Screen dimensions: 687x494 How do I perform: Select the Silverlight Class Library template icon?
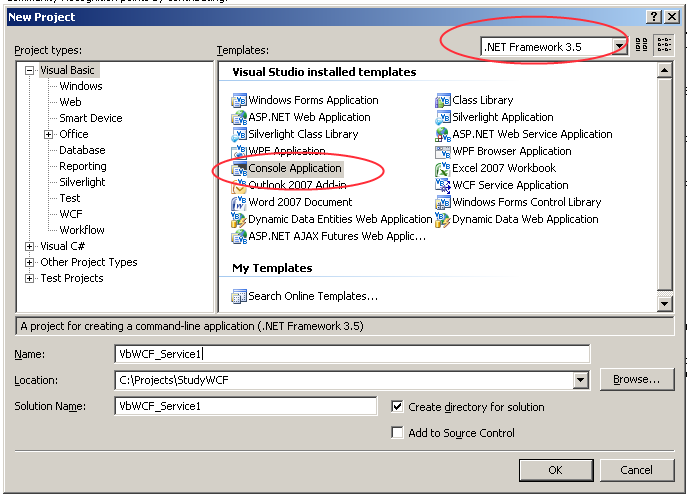coord(239,134)
